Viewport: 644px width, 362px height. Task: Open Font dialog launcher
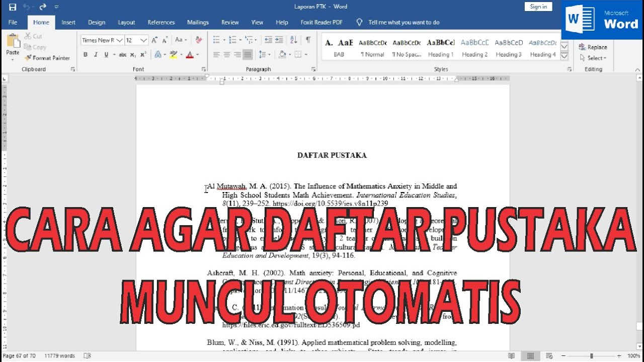point(204,69)
